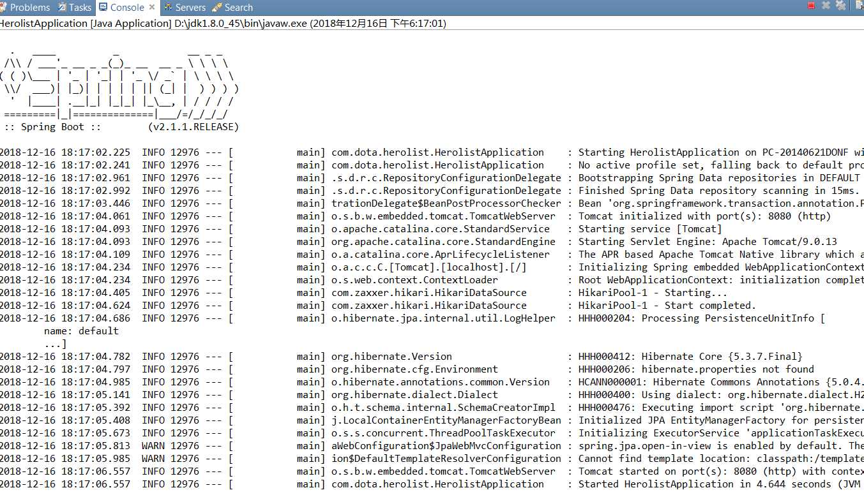Click 'o.hibernate.jpa.internal.util.LogHelper' logger name
This screenshot has width=864, height=504.
pos(443,318)
